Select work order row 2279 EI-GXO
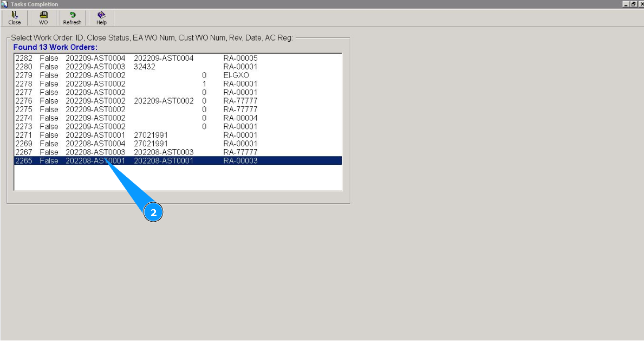The height and width of the screenshot is (341, 644). (x=178, y=75)
